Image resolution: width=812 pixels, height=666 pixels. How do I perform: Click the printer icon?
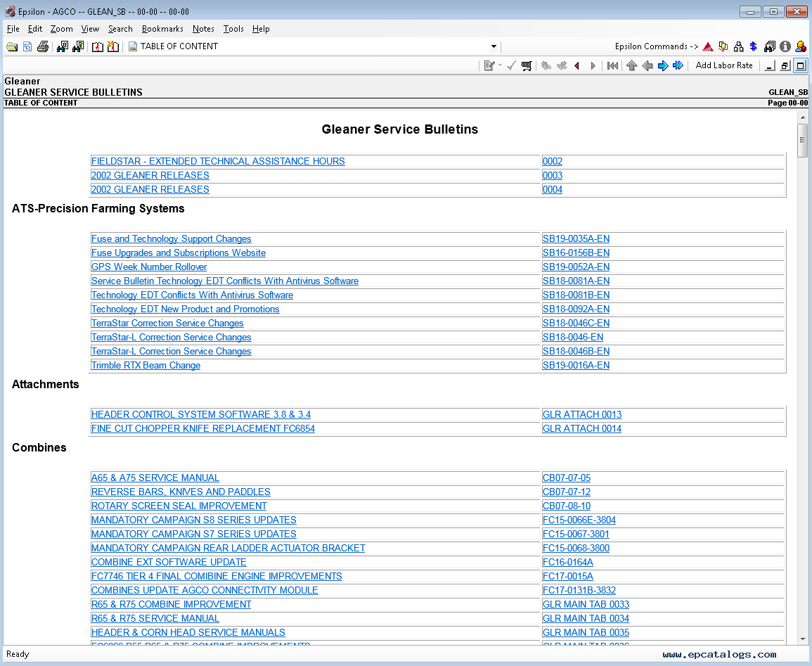click(x=43, y=46)
